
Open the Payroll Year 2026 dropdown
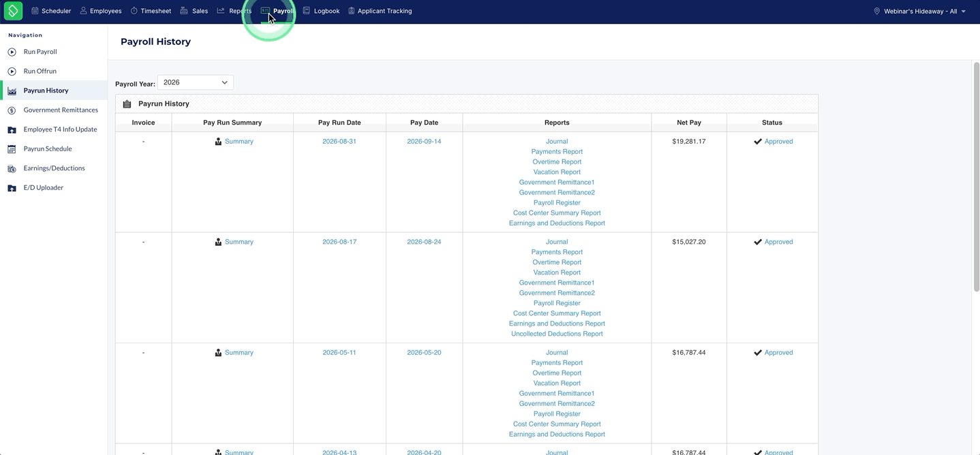tap(196, 82)
